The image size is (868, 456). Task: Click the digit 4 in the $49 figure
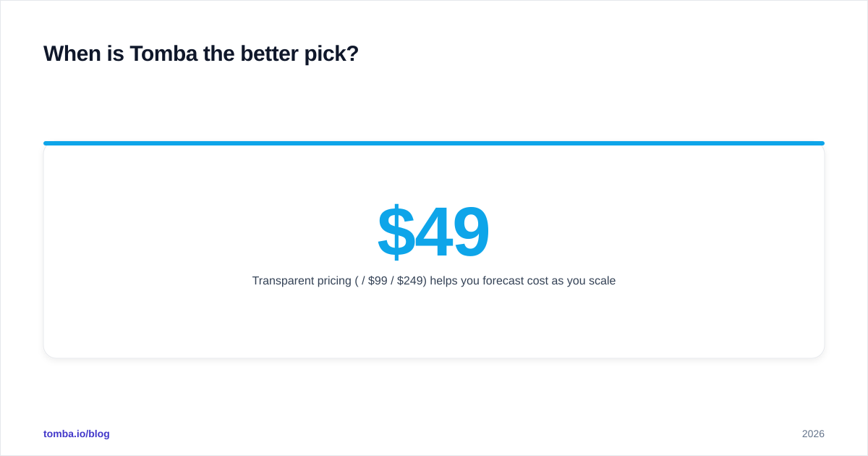pyautogui.click(x=434, y=232)
